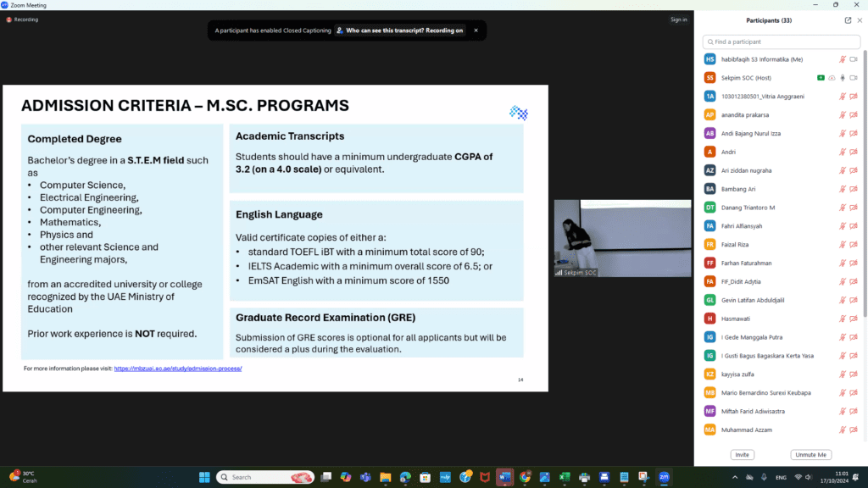Close the Participants panel
Viewport: 868px width, 488px height.
[860, 20]
